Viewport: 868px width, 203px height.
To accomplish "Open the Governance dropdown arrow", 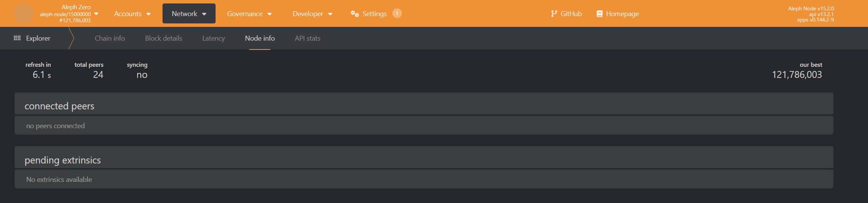I will click(270, 14).
